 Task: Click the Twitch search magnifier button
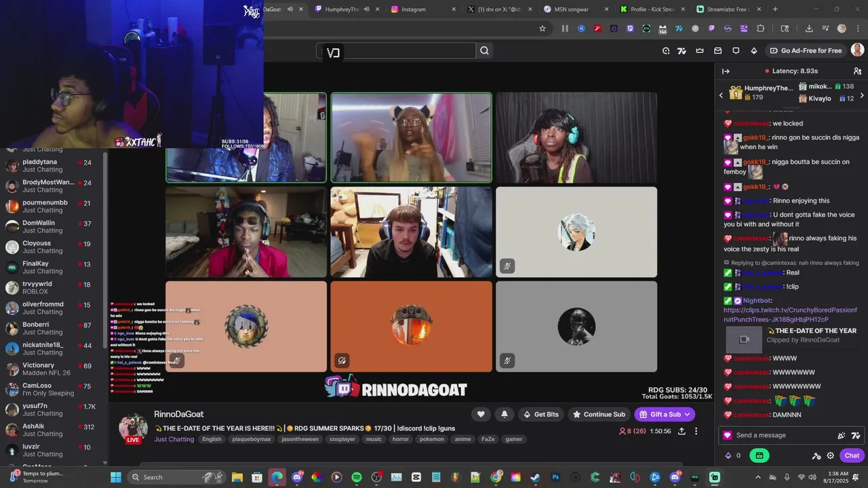coord(484,51)
